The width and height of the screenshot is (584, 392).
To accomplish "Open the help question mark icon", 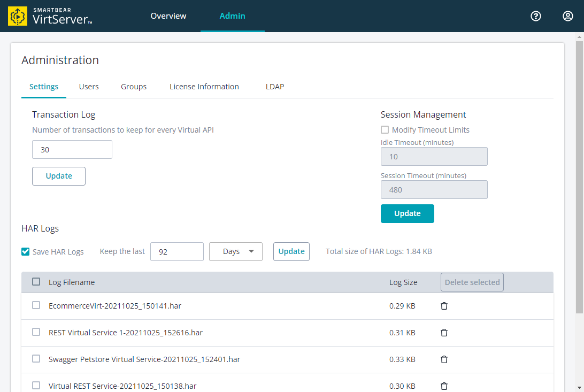I will coord(535,16).
